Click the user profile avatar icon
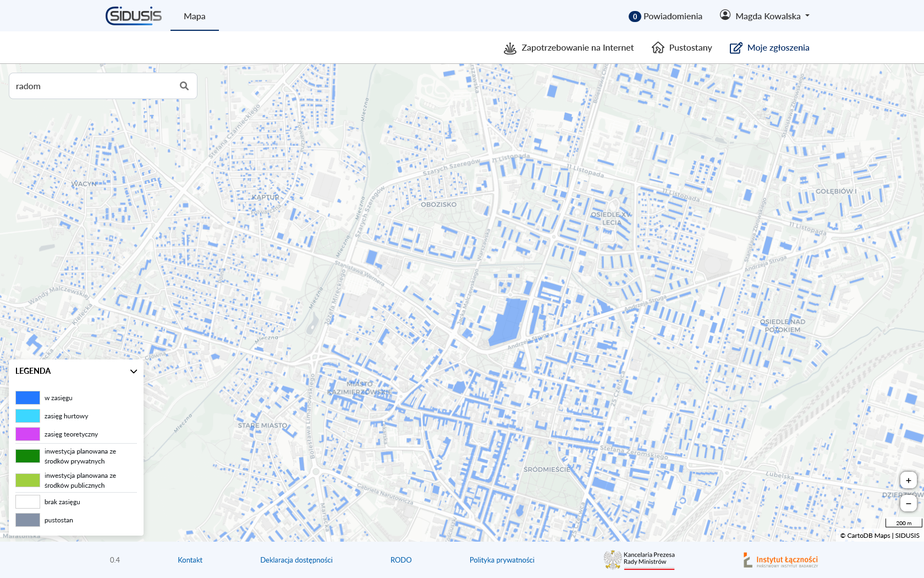 tap(725, 15)
